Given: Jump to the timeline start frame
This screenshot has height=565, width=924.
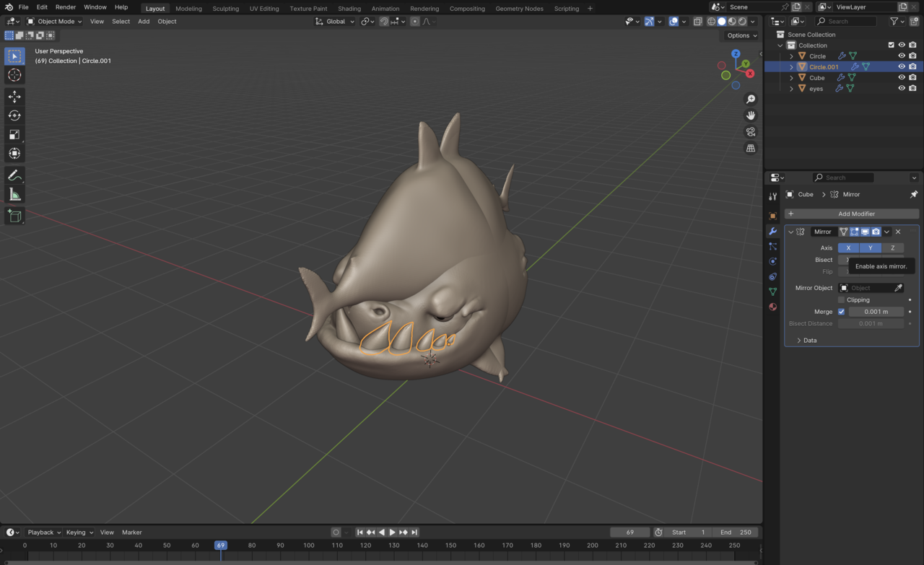Looking at the screenshot, I should click(360, 533).
